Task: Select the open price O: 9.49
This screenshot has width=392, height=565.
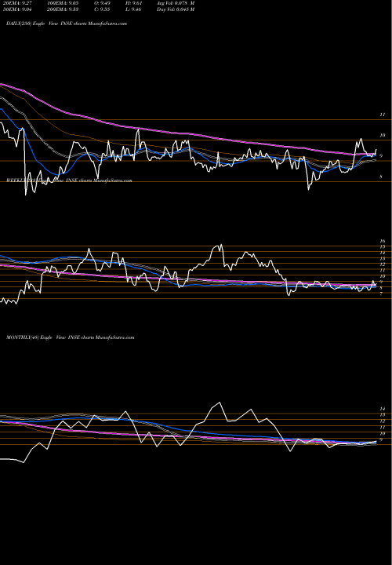Action: click(102, 2)
